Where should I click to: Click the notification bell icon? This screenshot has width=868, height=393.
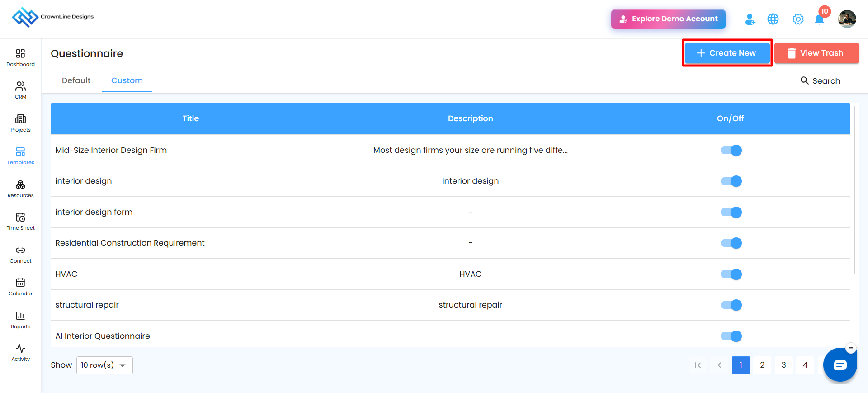coord(819,19)
